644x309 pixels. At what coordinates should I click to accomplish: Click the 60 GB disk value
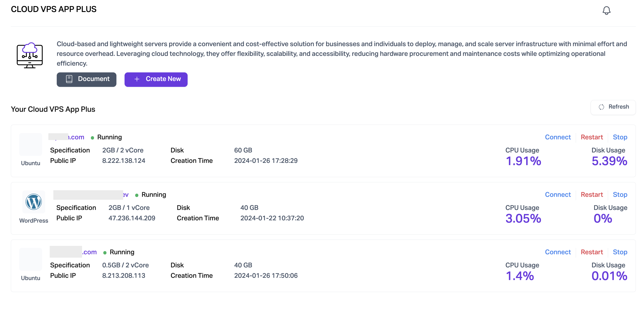tap(243, 150)
